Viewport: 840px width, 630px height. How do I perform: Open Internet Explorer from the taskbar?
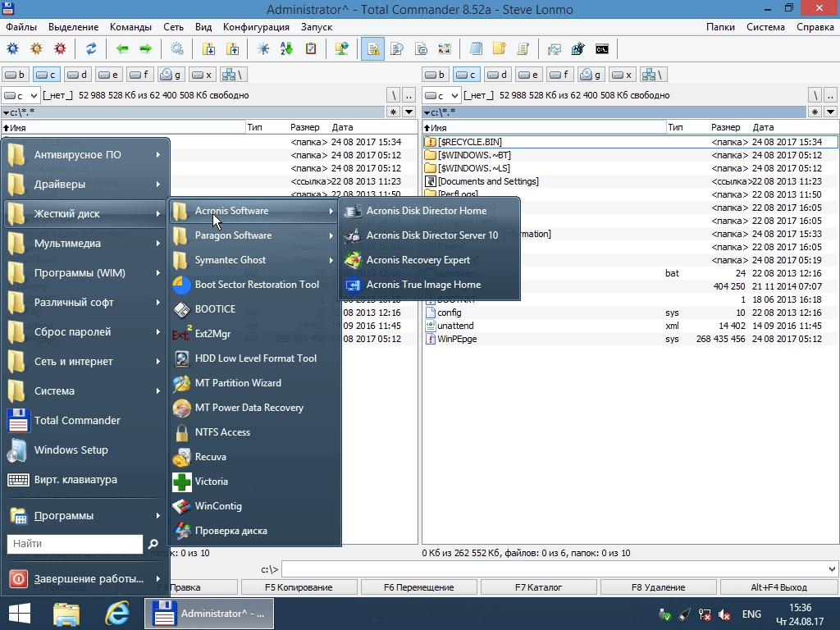(x=116, y=614)
